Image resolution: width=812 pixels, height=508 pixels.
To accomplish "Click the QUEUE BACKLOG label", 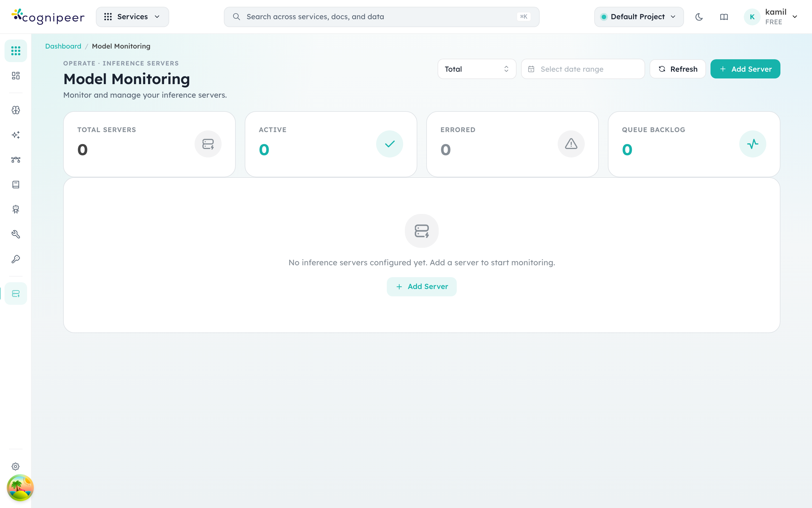I will pos(654,130).
